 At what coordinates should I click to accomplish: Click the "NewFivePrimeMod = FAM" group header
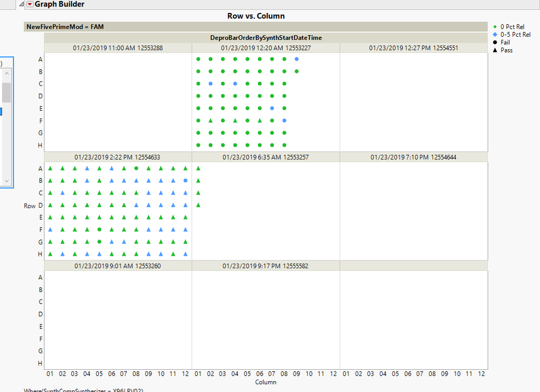pos(65,25)
